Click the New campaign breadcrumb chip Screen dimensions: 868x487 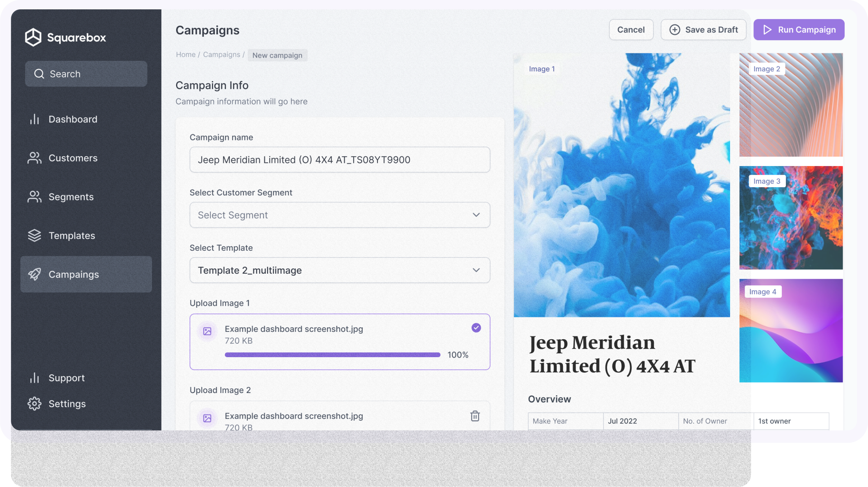[277, 55]
